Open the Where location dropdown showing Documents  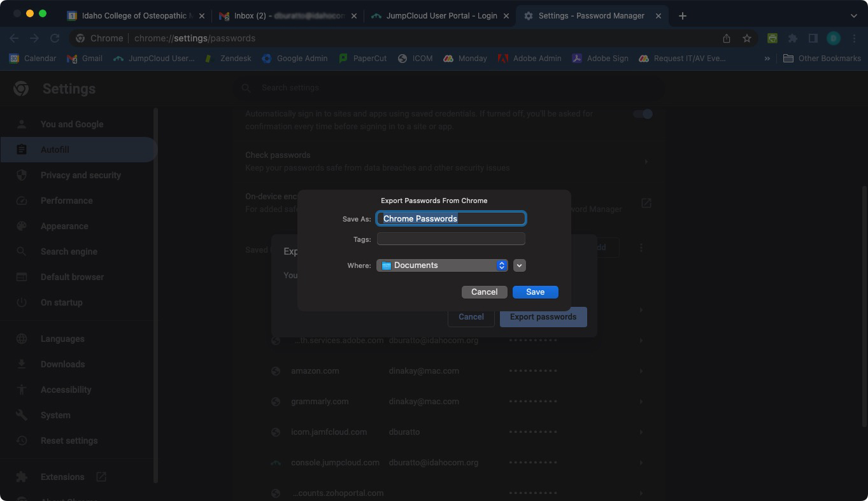(x=442, y=265)
